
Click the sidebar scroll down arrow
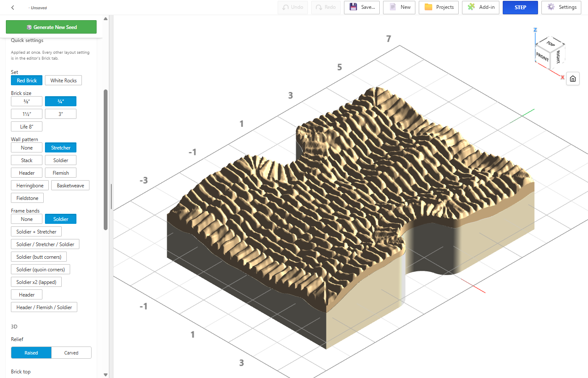(105, 375)
